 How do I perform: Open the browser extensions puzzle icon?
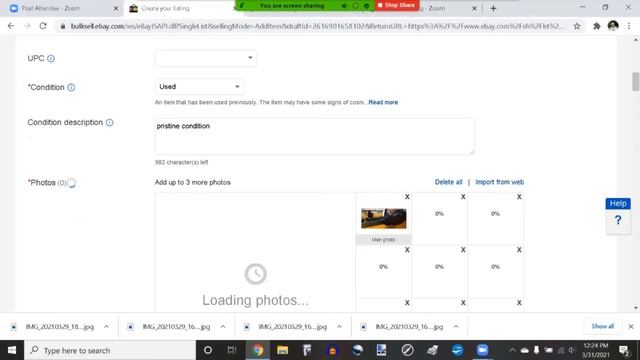tap(597, 26)
